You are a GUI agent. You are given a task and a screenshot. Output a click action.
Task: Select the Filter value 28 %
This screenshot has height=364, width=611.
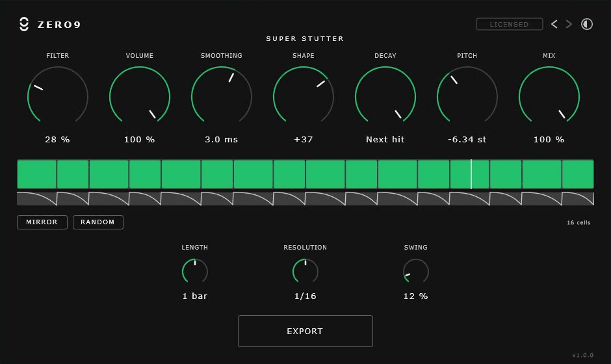coord(57,140)
